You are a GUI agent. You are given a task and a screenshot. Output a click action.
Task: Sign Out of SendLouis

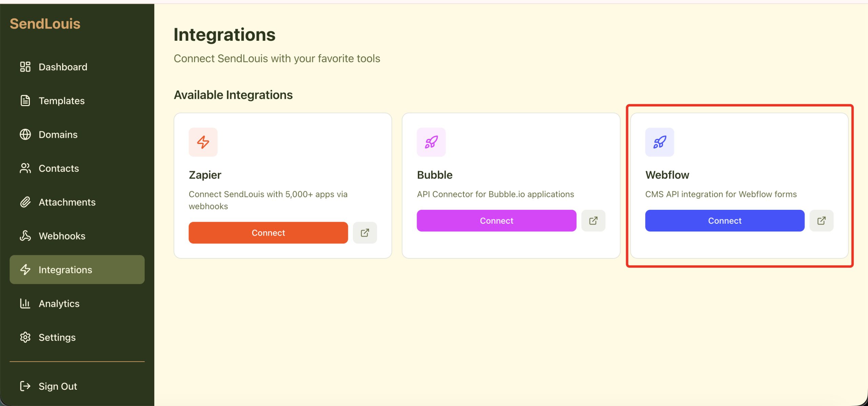[x=58, y=386]
